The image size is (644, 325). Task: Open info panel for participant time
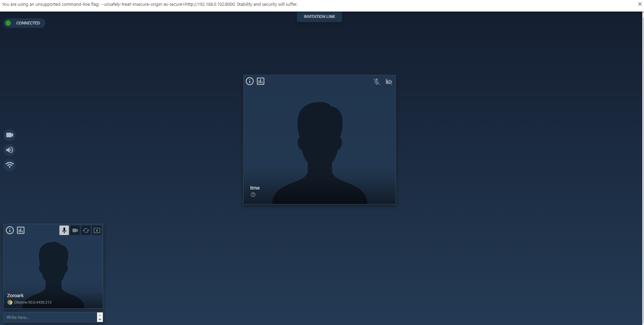[x=249, y=81]
